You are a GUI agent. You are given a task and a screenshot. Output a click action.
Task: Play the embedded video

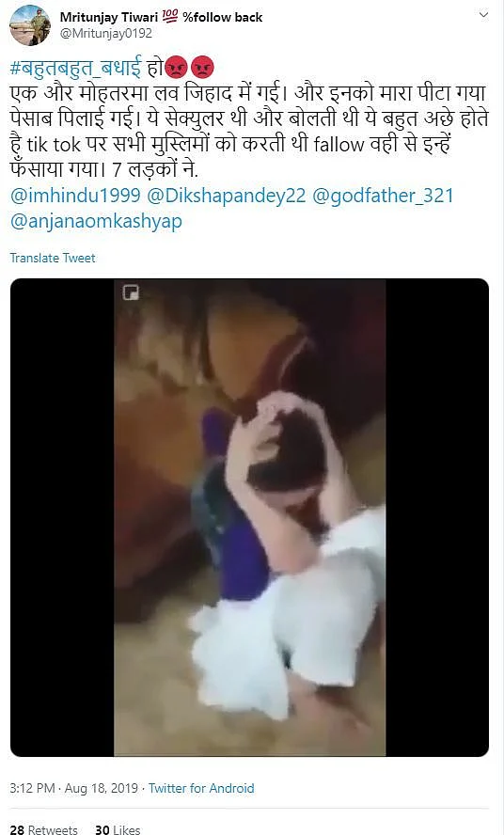[x=249, y=517]
